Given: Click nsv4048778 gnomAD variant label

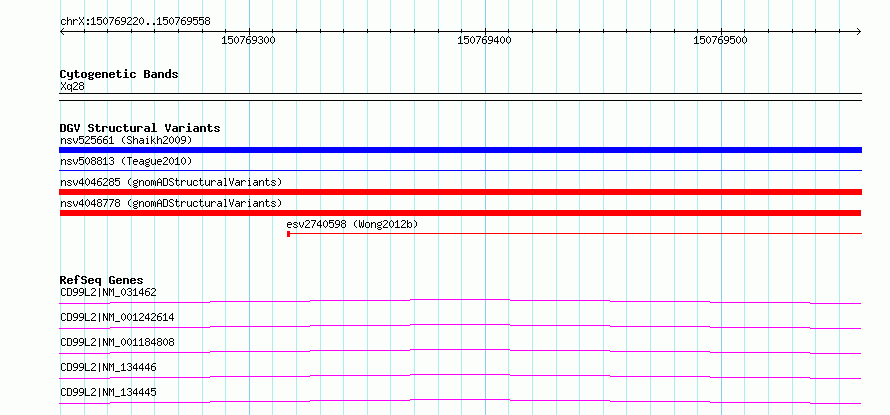Looking at the screenshot, I should [x=171, y=203].
